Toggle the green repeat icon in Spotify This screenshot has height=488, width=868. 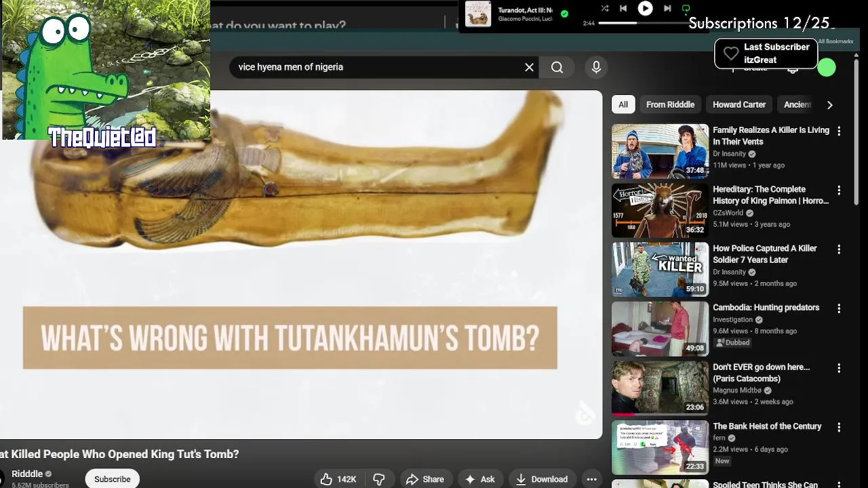pyautogui.click(x=686, y=8)
